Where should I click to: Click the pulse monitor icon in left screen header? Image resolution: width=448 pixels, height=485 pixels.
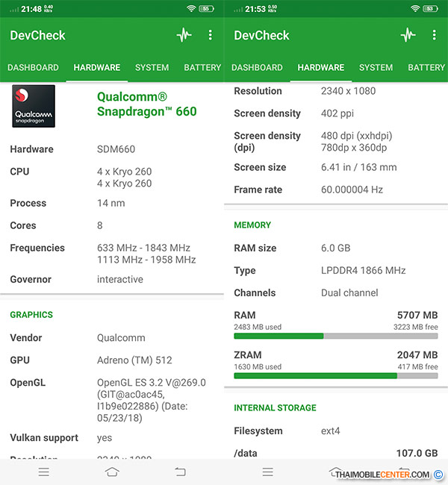point(184,35)
